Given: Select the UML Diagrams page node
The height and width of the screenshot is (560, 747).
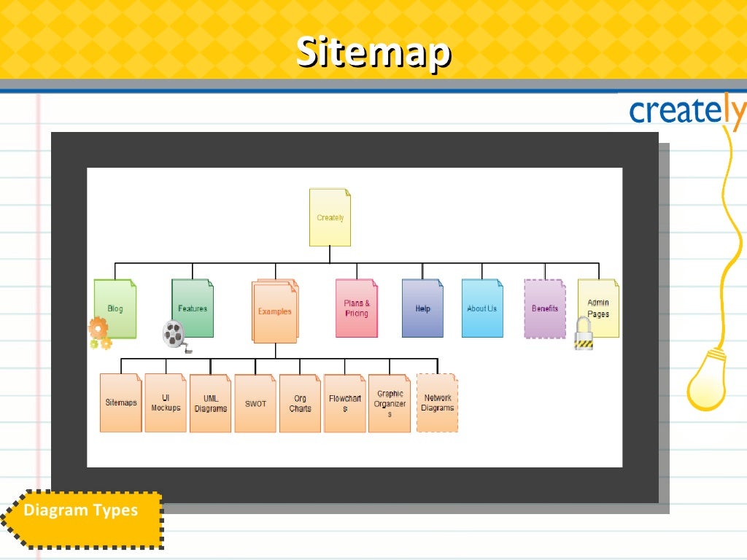Looking at the screenshot, I should (x=211, y=403).
